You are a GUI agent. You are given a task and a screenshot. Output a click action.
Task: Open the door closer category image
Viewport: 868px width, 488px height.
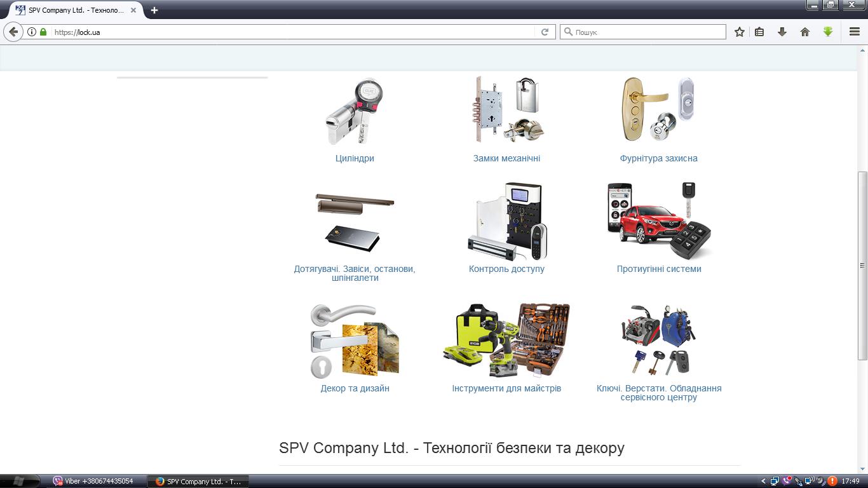click(x=355, y=223)
